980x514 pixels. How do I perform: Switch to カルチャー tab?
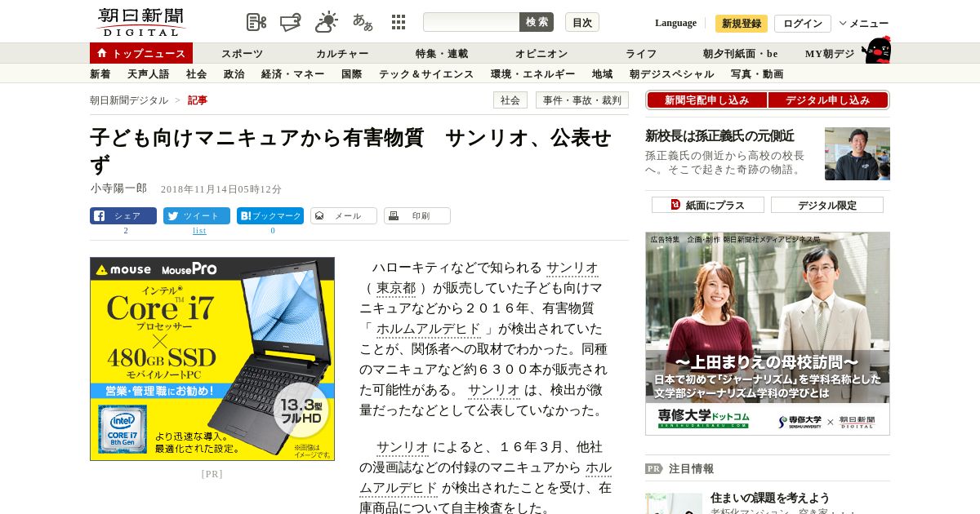pos(342,53)
